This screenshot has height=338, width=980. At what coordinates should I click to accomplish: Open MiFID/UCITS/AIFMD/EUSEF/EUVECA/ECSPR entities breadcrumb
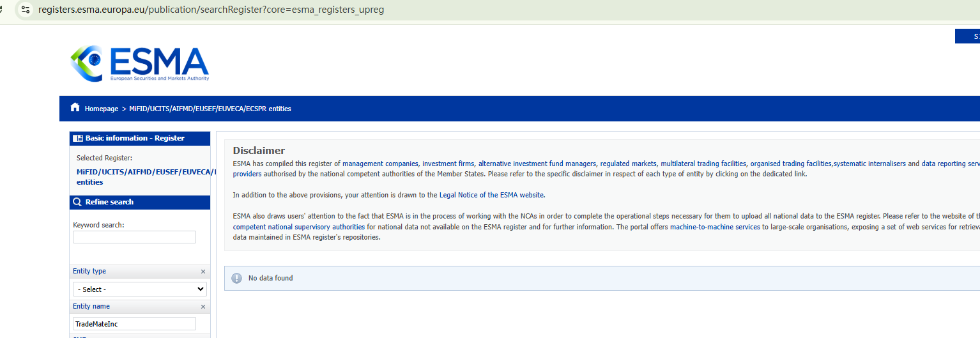(210, 109)
